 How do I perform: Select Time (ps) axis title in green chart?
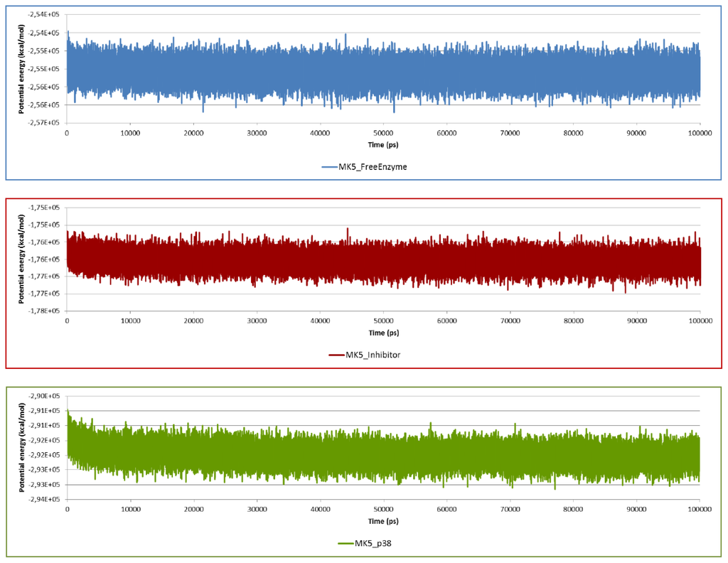[383, 522]
